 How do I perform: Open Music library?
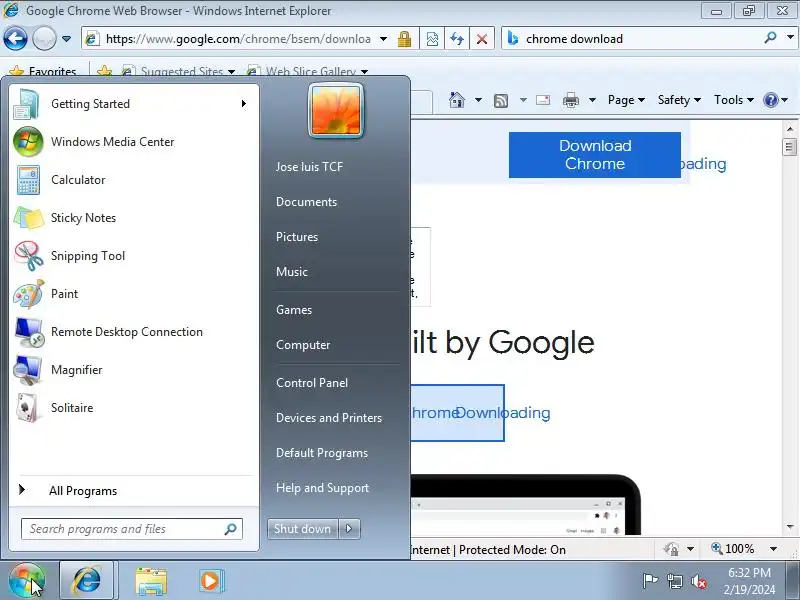coord(291,272)
